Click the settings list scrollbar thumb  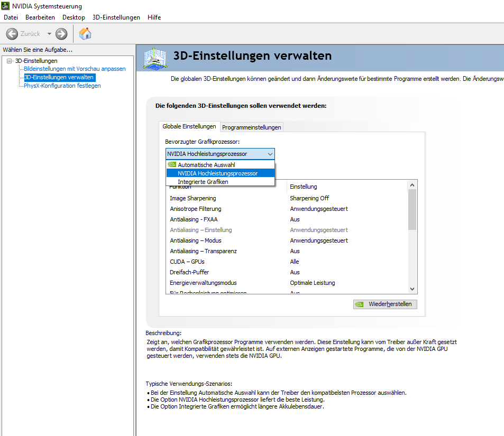click(x=413, y=209)
